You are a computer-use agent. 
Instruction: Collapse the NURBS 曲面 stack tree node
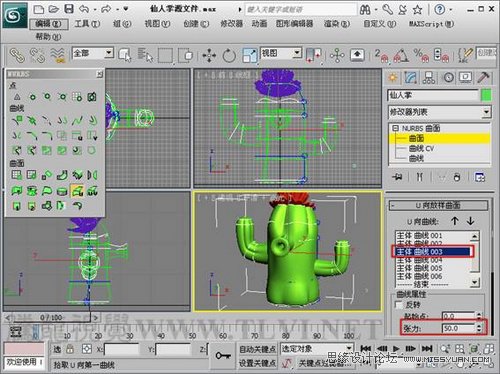[395, 128]
